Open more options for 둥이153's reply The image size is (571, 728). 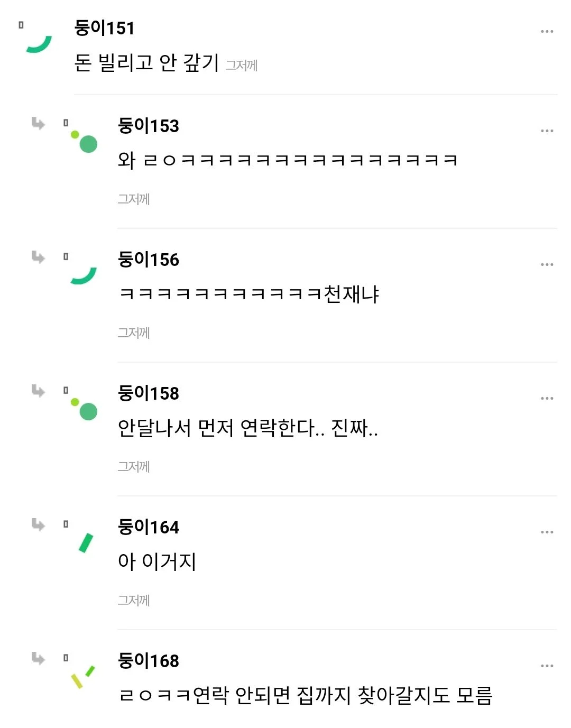click(x=547, y=131)
